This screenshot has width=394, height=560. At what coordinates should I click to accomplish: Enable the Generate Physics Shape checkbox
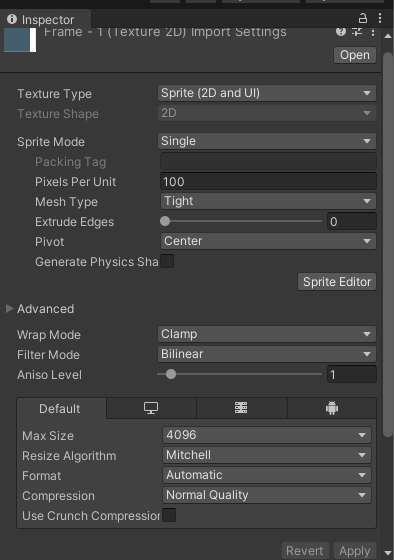[167, 261]
